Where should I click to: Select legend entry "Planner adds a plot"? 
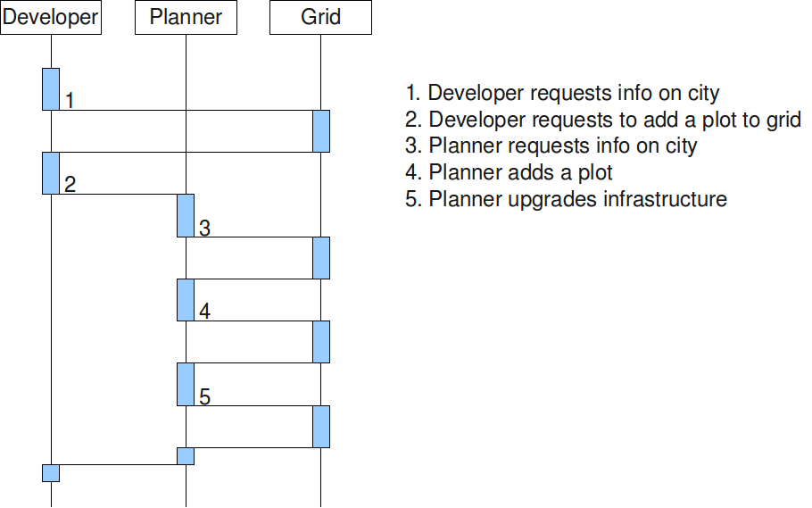pyautogui.click(x=510, y=172)
